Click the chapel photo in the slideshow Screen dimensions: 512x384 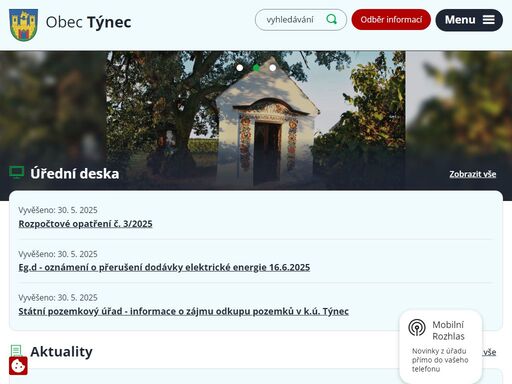[256, 120]
